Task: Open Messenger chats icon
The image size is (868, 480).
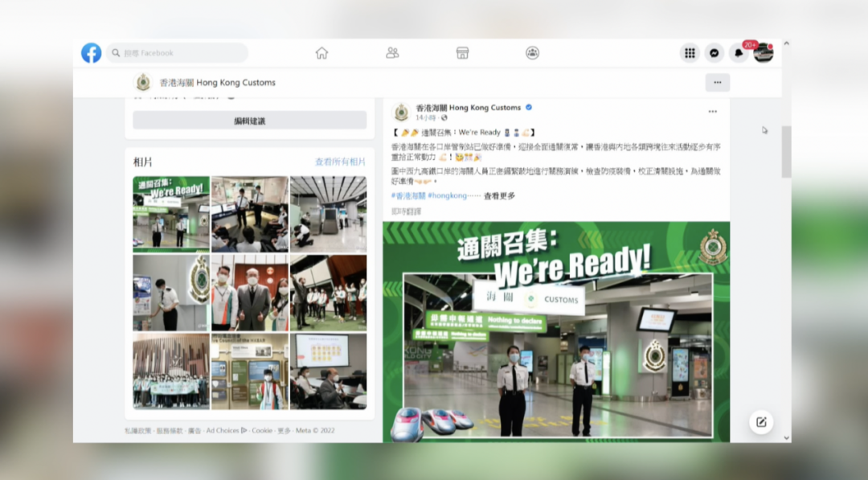Action: coord(714,53)
